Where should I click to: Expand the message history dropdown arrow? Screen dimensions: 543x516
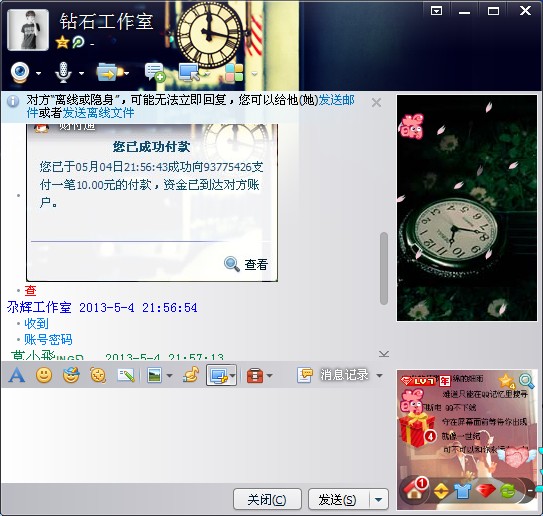[x=380, y=375]
